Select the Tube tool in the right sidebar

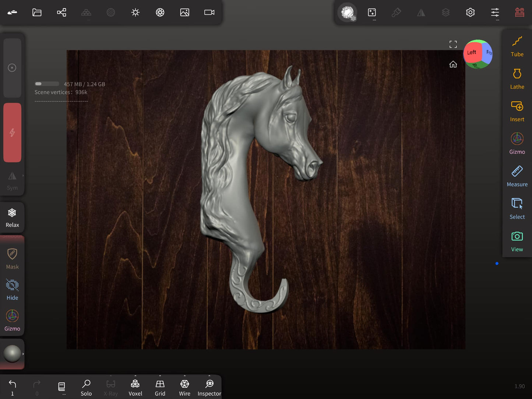tap(517, 45)
